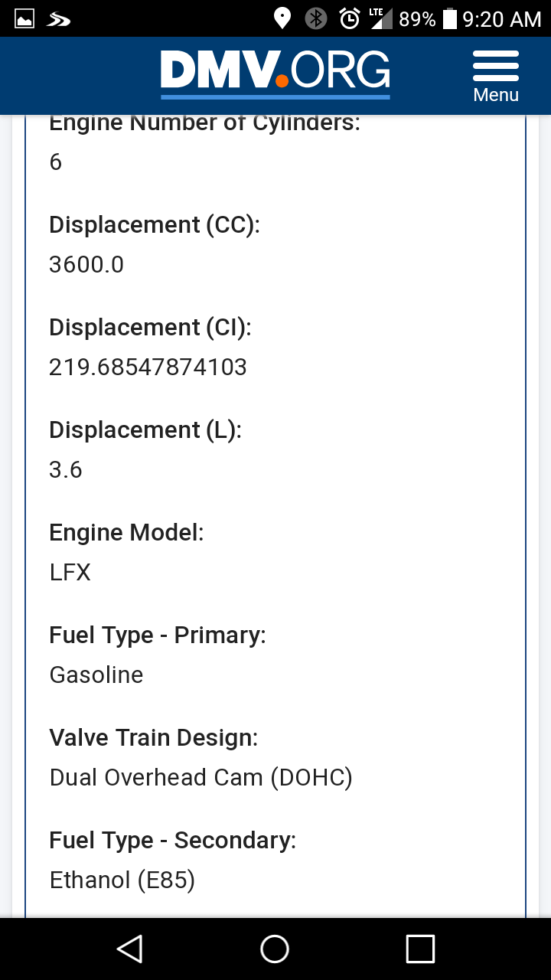Tap the Gasoline primary fuel value

(x=96, y=675)
